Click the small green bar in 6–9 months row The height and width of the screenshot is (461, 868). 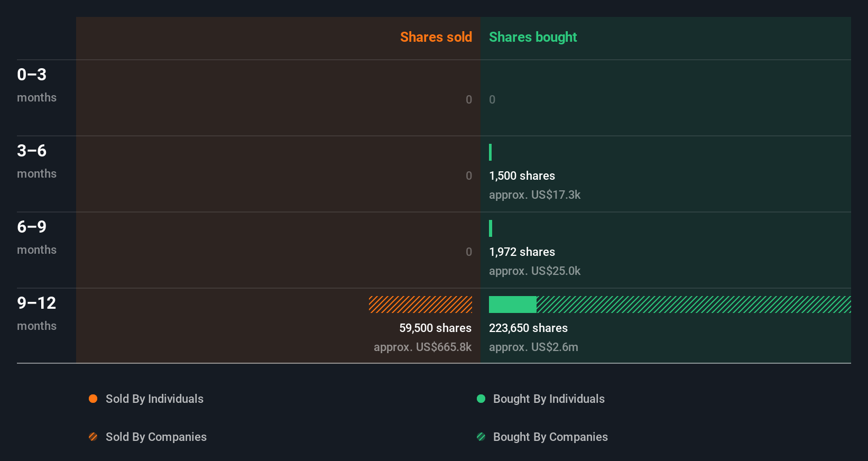[x=491, y=228]
